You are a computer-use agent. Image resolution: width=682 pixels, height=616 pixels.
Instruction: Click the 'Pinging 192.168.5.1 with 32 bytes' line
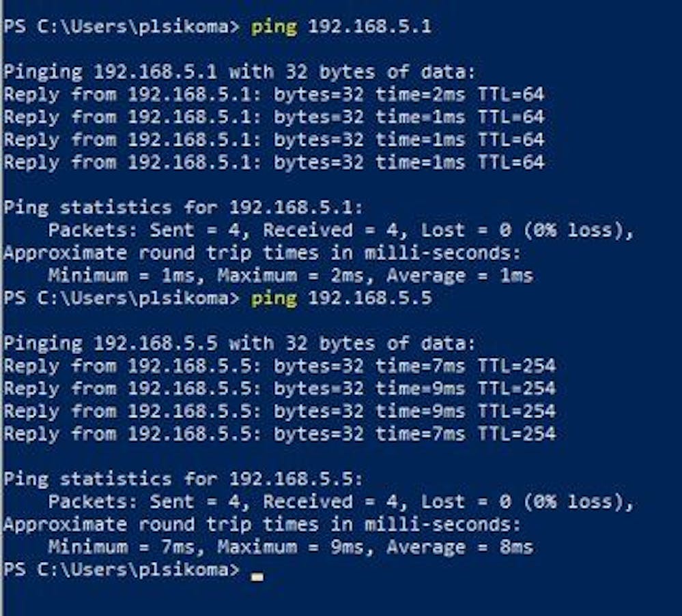[x=239, y=72]
